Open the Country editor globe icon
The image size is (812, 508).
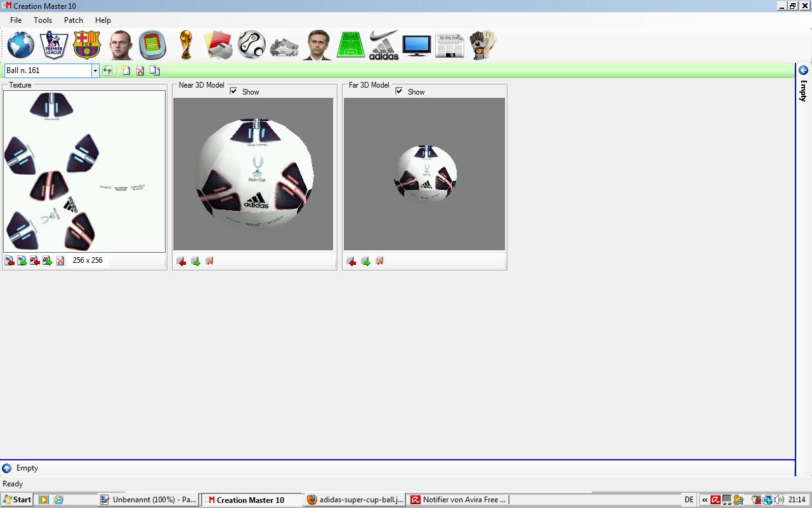coord(21,45)
